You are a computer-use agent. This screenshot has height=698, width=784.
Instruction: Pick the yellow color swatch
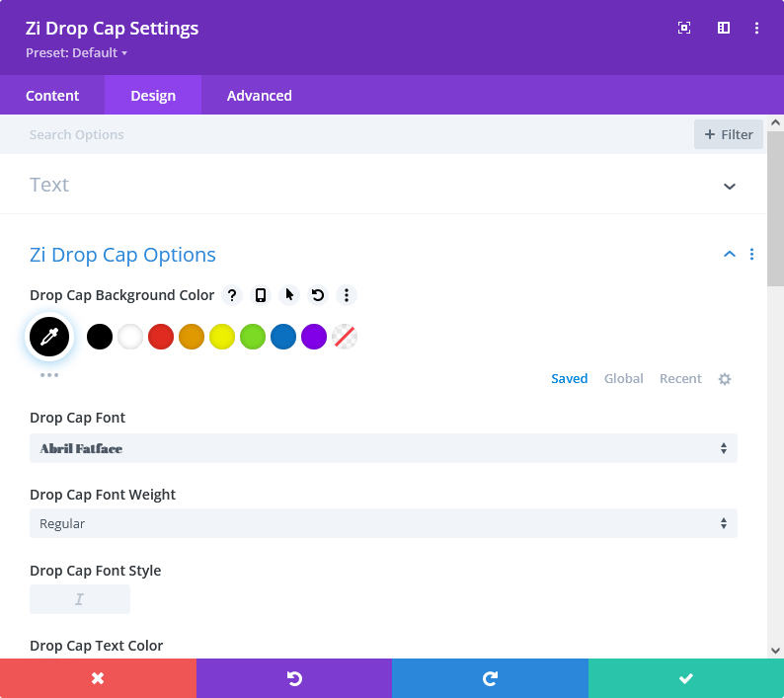tap(222, 337)
